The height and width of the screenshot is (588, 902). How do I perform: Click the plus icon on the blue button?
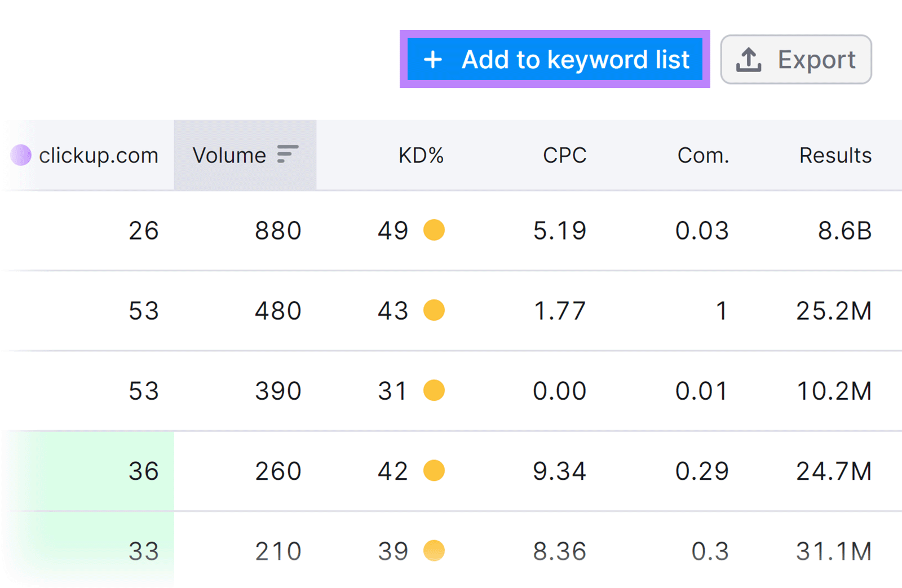[x=433, y=59]
